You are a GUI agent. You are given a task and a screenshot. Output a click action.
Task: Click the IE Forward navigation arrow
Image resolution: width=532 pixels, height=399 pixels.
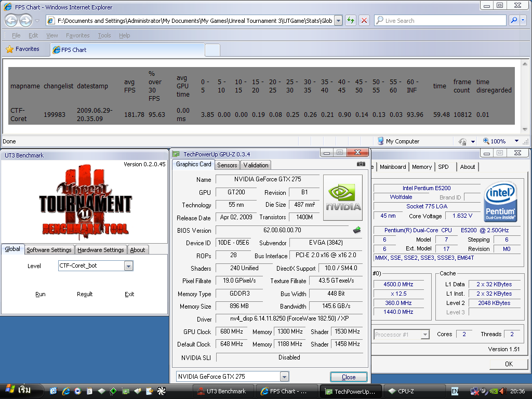26,21
